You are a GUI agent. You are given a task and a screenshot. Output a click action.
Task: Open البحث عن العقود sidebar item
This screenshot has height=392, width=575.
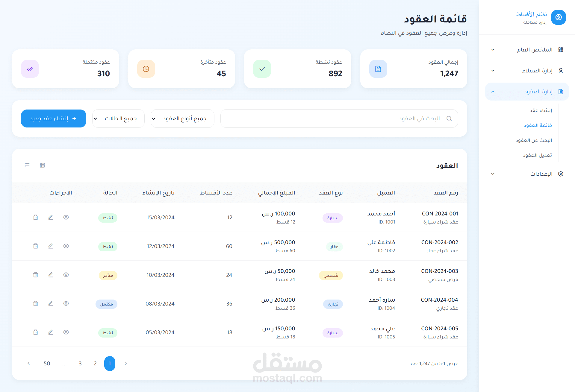(x=534, y=140)
